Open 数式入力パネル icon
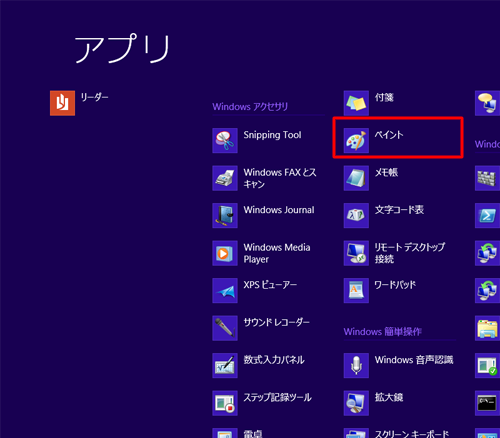This screenshot has width=500, height=438. [225, 365]
